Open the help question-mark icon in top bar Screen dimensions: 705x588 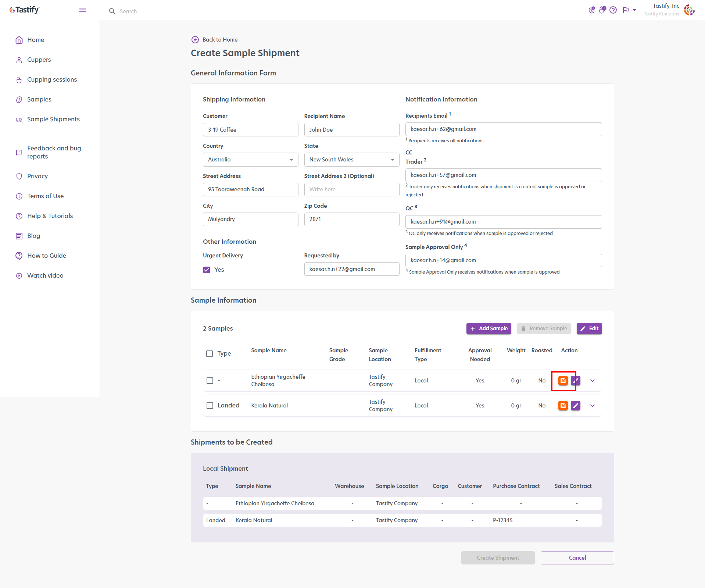tap(613, 10)
